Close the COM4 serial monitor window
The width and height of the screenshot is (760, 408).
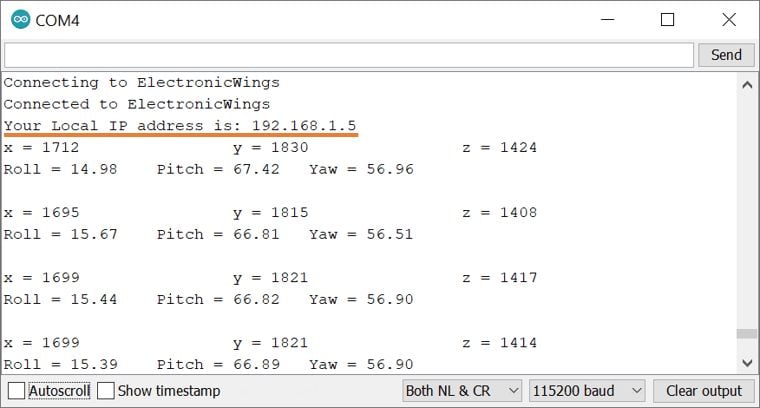point(728,20)
